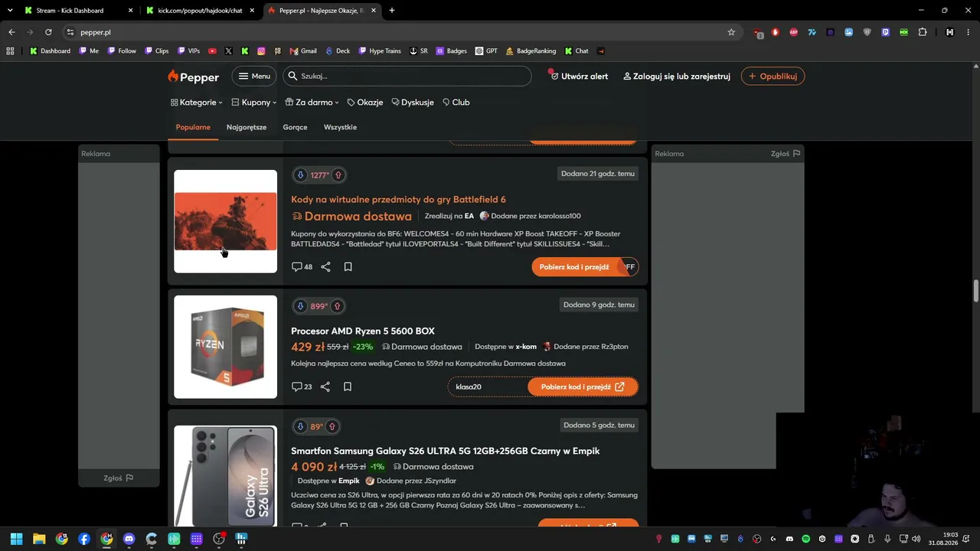Open the Chrome apps grid in bookmarks bar
Image resolution: width=980 pixels, height=551 pixels.
10,51
